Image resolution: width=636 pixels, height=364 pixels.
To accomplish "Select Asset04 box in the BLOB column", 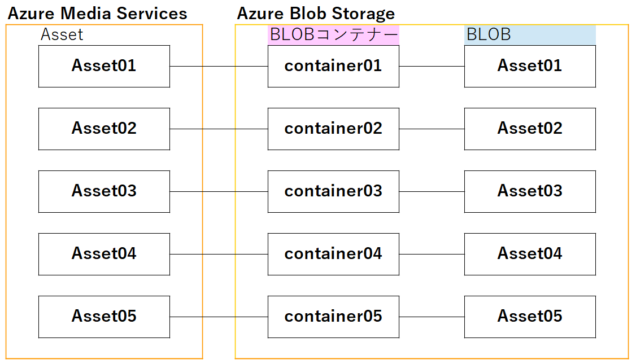I will coord(530,254).
